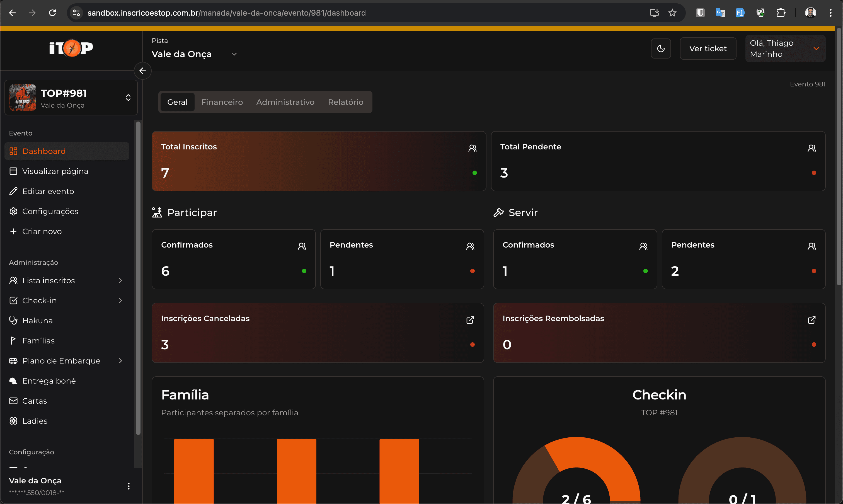Click the sidebar scrollbar
Image resolution: width=843 pixels, height=504 pixels.
(138, 278)
